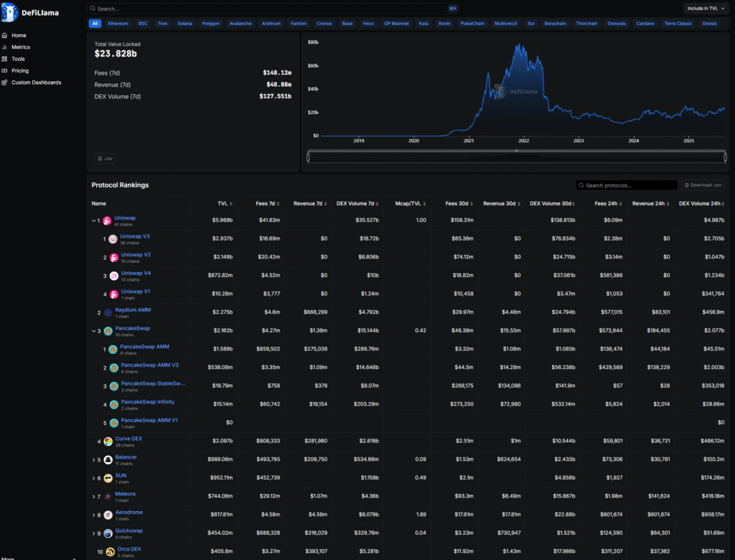Click the Raydium AMM logo icon
This screenshot has height=560, width=735.
tap(108, 313)
